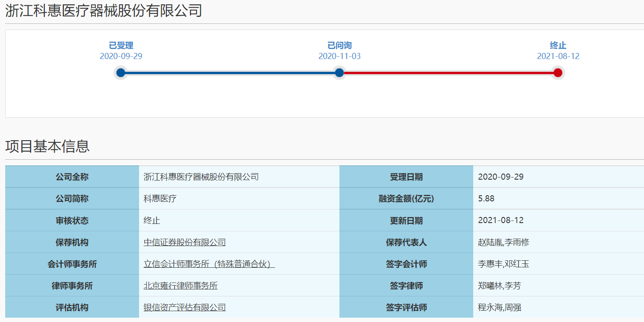
Task: Click the 已受理 timeline node dot
Action: tap(121, 73)
